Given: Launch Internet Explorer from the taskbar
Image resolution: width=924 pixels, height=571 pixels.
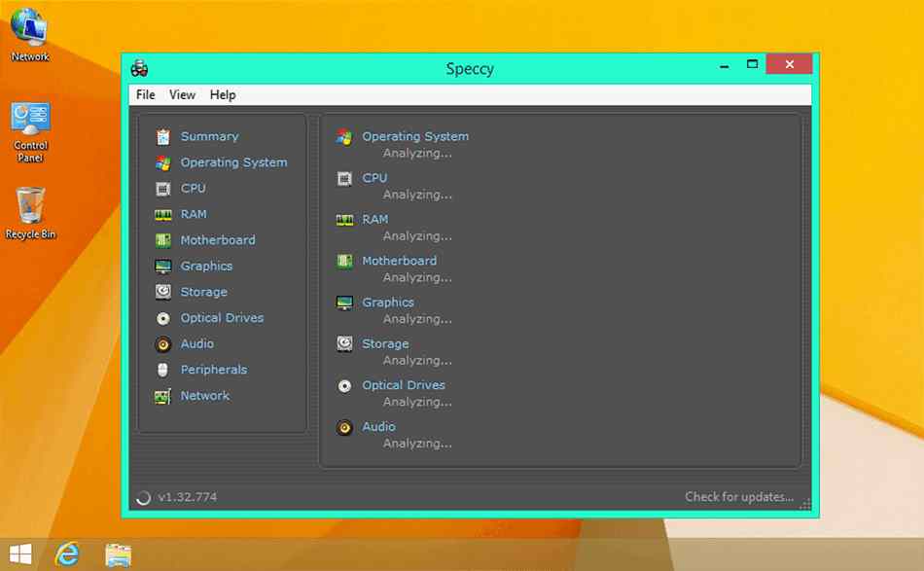Looking at the screenshot, I should pyautogui.click(x=67, y=553).
